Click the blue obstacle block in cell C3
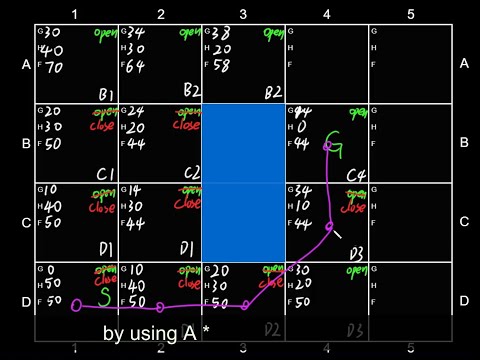480x360 pixels. 244,222
